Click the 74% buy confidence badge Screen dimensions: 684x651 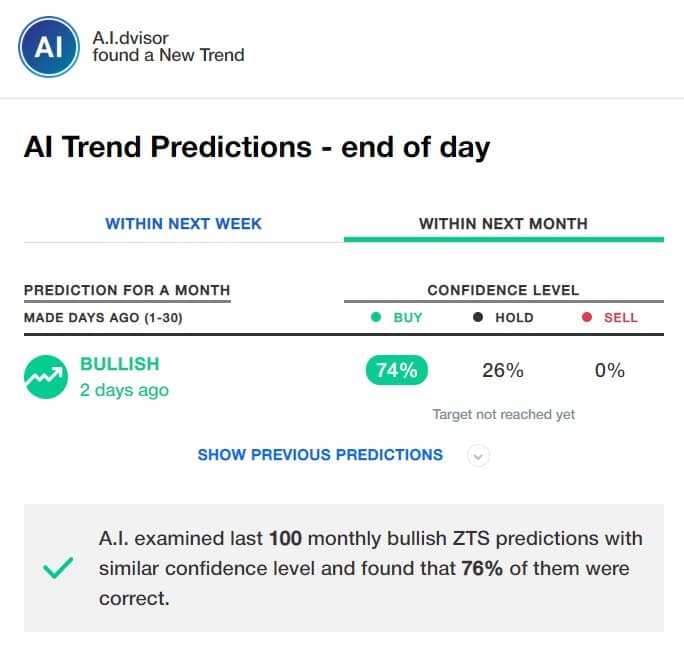[x=397, y=371]
